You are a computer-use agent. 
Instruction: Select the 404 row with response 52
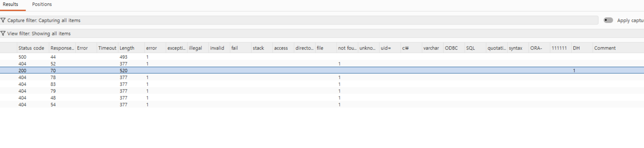click(x=322, y=64)
